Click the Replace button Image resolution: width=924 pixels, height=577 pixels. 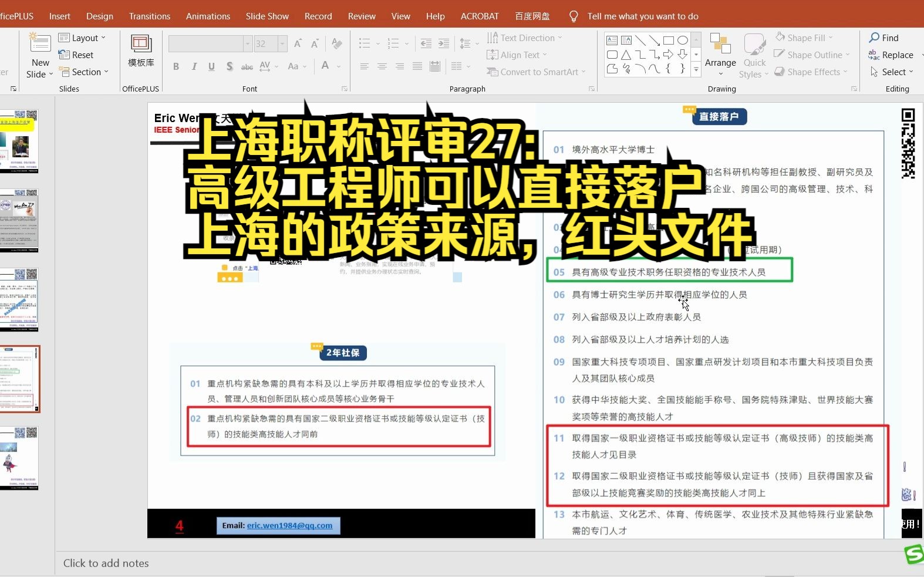(891, 55)
